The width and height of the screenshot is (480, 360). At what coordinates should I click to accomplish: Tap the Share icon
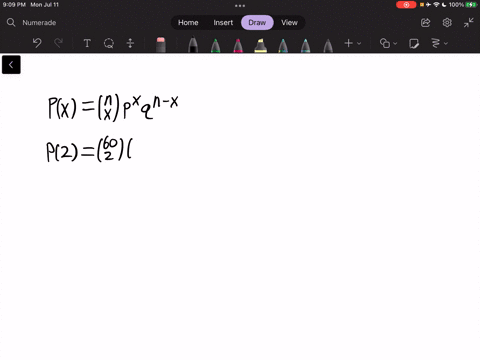point(425,23)
